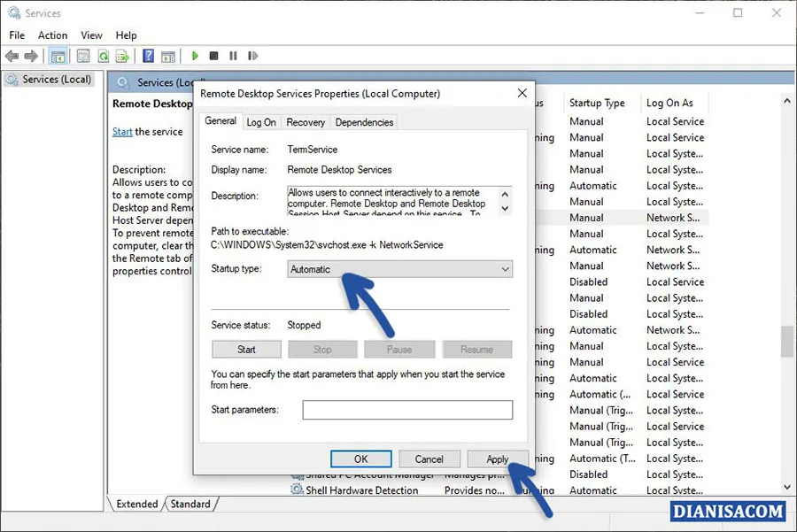
Task: Open help via the blue Help icon
Action: [148, 55]
